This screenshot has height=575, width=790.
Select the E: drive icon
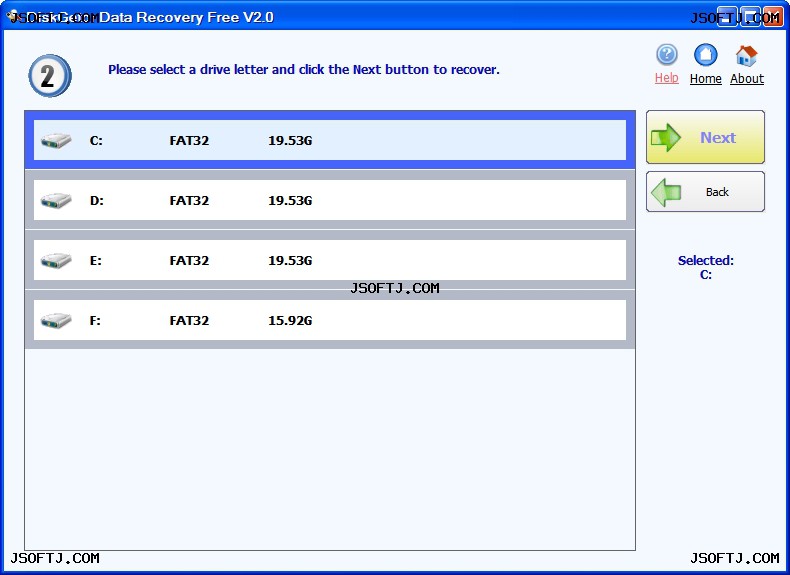tap(56, 261)
